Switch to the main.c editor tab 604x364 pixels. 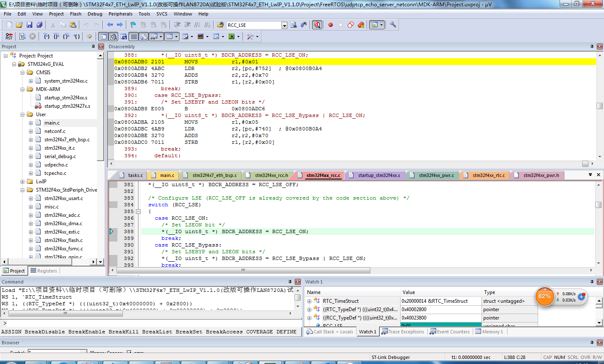point(164,175)
